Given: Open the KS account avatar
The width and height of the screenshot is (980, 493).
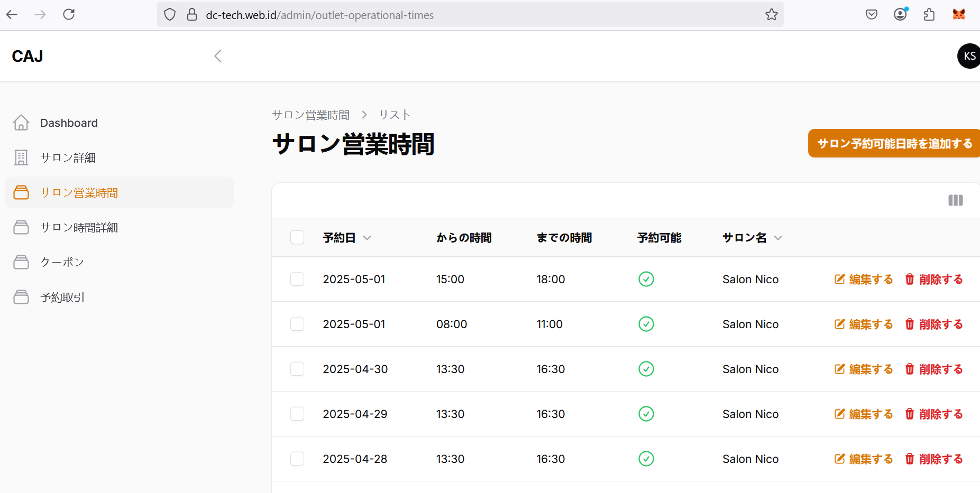Looking at the screenshot, I should coord(968,55).
